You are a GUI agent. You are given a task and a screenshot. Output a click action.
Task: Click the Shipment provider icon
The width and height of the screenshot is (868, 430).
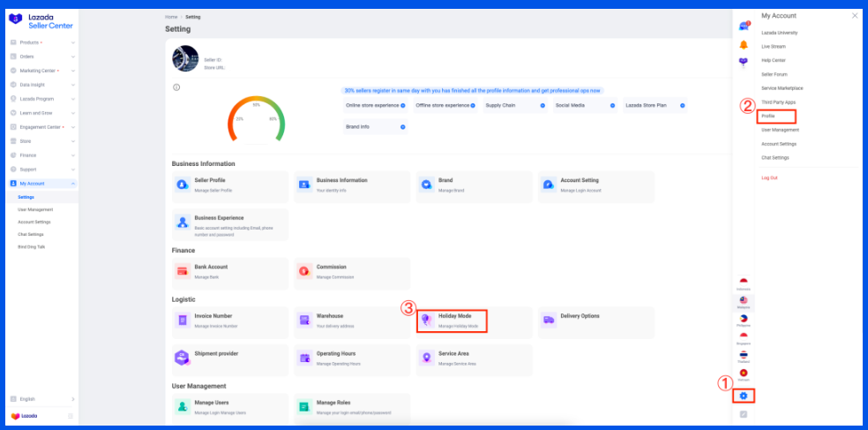pos(183,357)
